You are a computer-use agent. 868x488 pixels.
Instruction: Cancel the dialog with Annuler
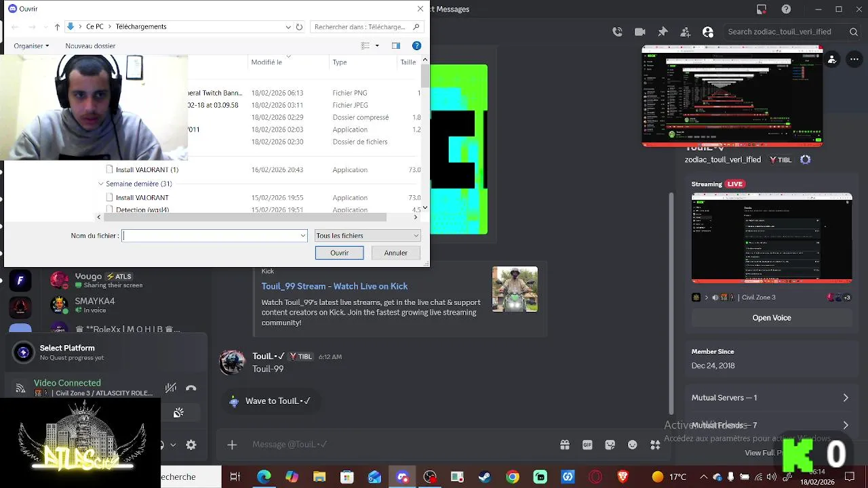pyautogui.click(x=396, y=253)
